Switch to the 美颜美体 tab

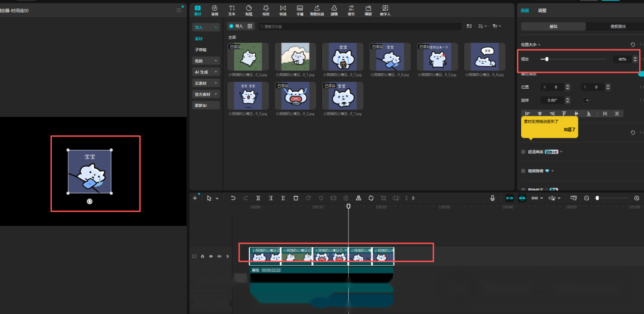[x=618, y=26]
